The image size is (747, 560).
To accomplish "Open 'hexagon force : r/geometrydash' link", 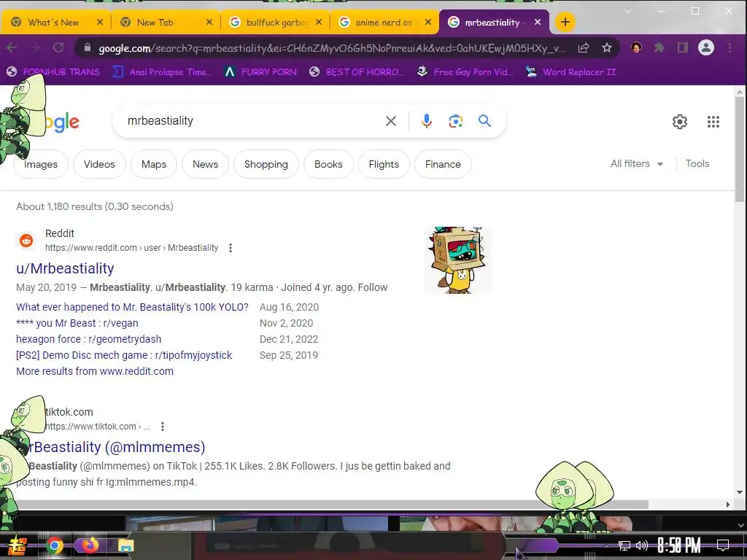I will coord(88,339).
